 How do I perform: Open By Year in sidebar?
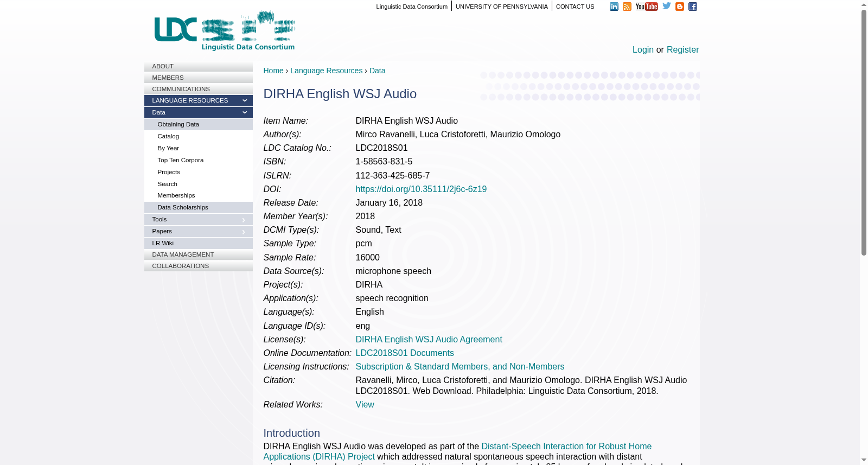(x=199, y=148)
